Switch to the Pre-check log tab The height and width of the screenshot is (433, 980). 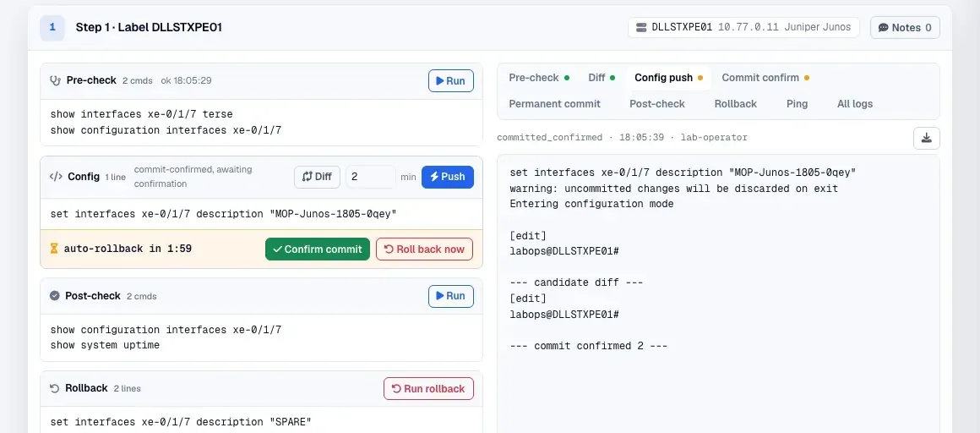tap(539, 78)
